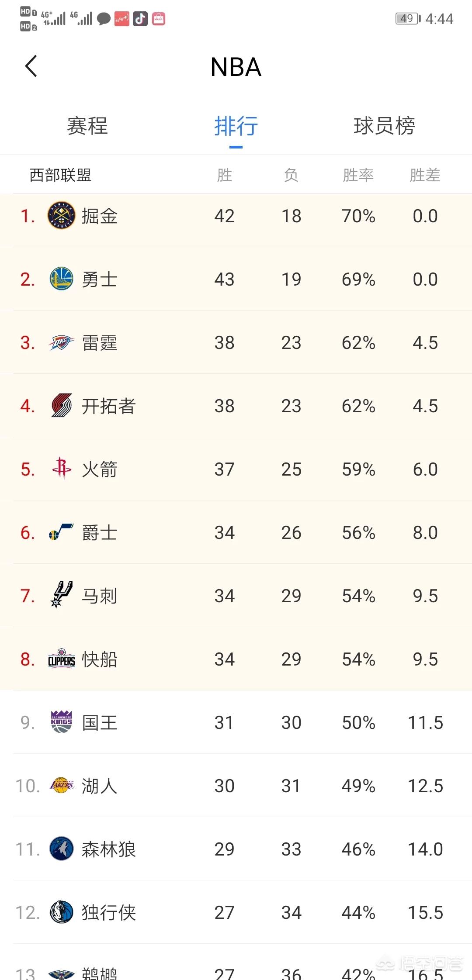The image size is (472, 980).
Task: Open the Utah Jazz logo
Action: [61, 532]
